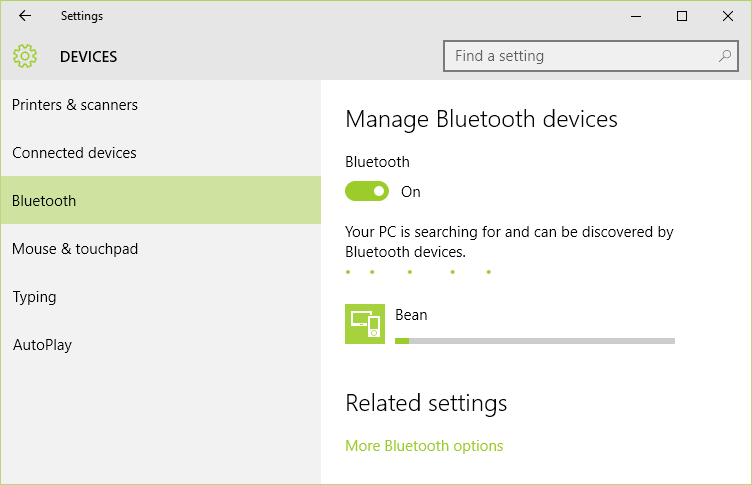Click the magnifier search icon

pyautogui.click(x=725, y=56)
